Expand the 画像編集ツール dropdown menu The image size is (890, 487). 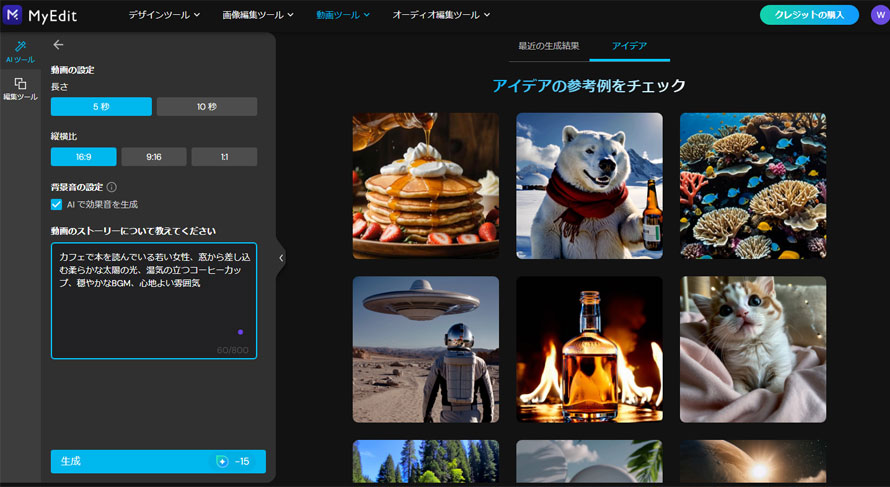[x=258, y=15]
